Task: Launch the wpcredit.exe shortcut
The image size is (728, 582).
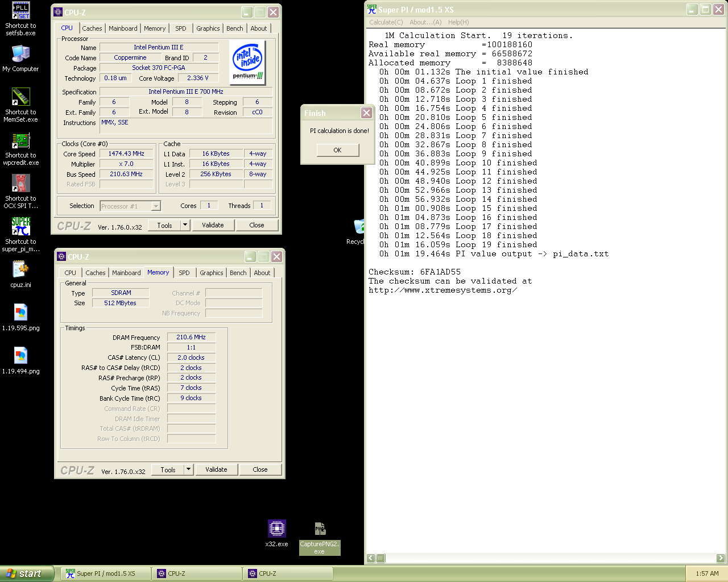Action: click(21, 140)
